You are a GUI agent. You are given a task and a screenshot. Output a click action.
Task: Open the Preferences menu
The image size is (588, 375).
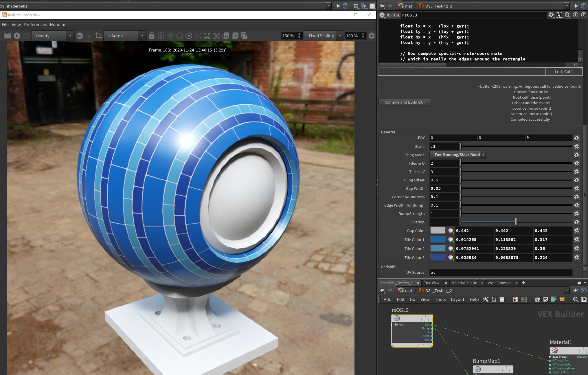pyautogui.click(x=35, y=25)
